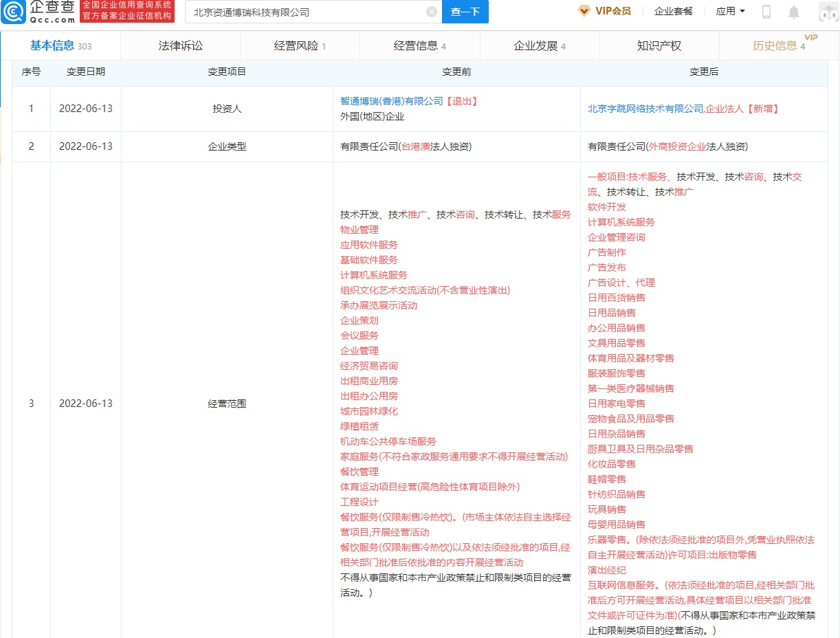Click 物业管理 in the before column

(360, 230)
